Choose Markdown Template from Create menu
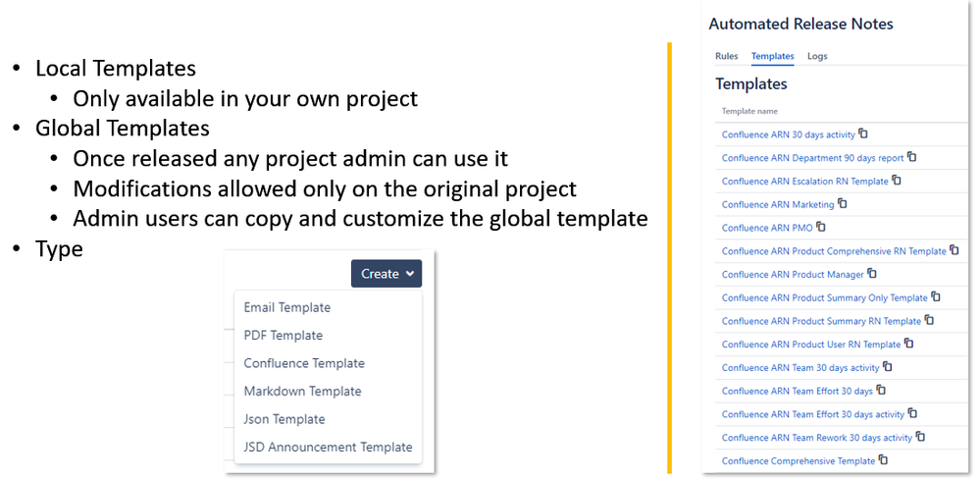This screenshot has width=980, height=479. click(302, 392)
